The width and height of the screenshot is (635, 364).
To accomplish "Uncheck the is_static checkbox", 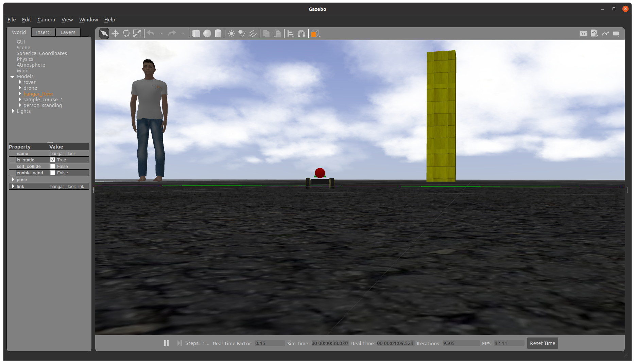I will pos(53,160).
